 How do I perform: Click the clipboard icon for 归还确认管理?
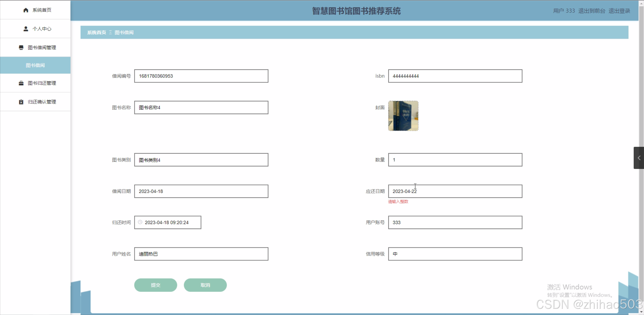point(21,102)
